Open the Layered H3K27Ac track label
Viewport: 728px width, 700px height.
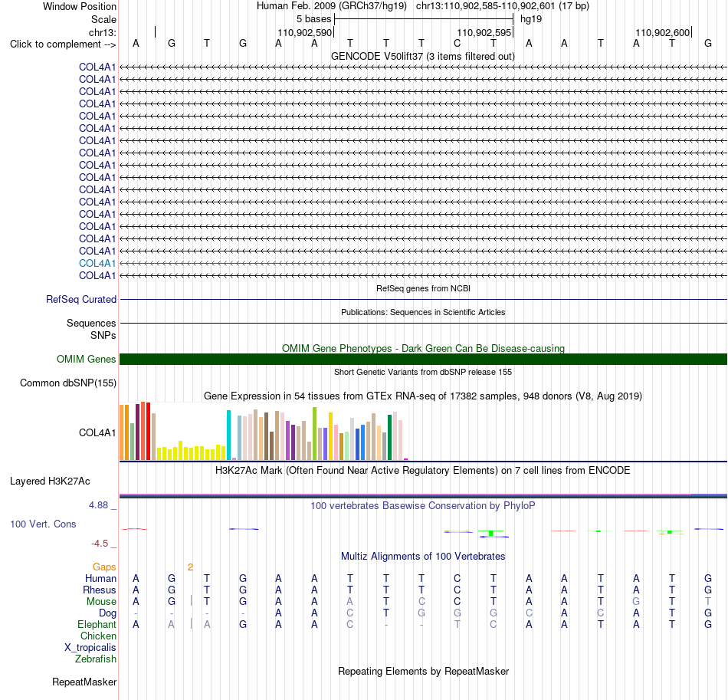pyautogui.click(x=50, y=481)
